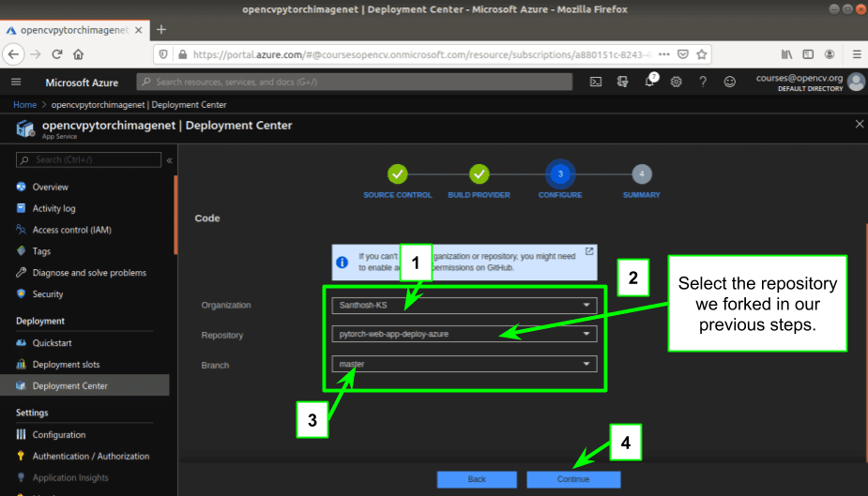Viewport: 868px width, 496px height.
Task: Open Diagnose and solve problems
Action: click(x=87, y=273)
